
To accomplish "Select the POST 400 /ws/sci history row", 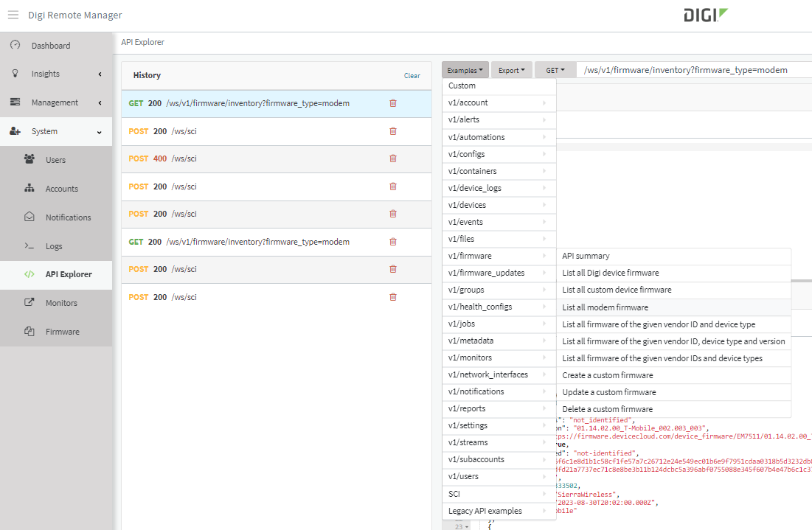I will click(x=277, y=159).
